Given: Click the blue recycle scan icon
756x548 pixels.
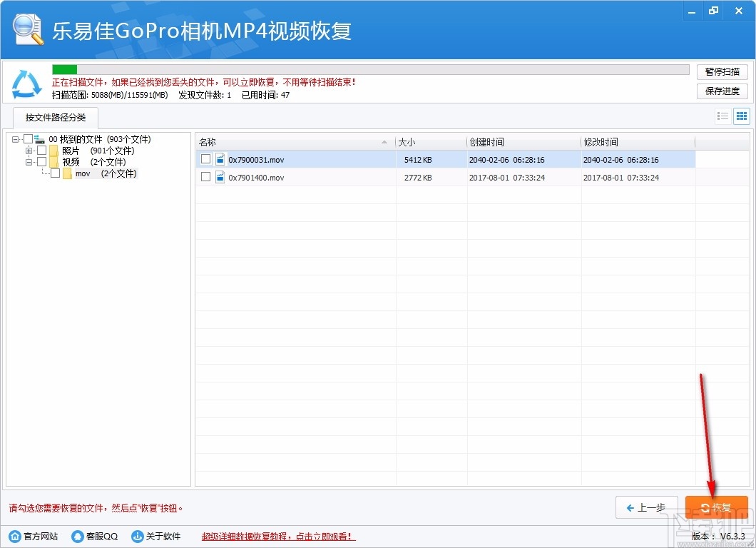Looking at the screenshot, I should coord(26,84).
